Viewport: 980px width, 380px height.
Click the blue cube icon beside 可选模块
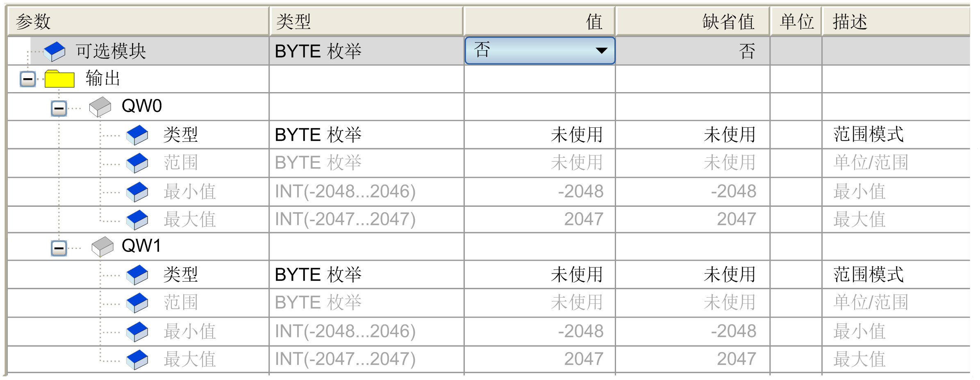[x=55, y=52]
